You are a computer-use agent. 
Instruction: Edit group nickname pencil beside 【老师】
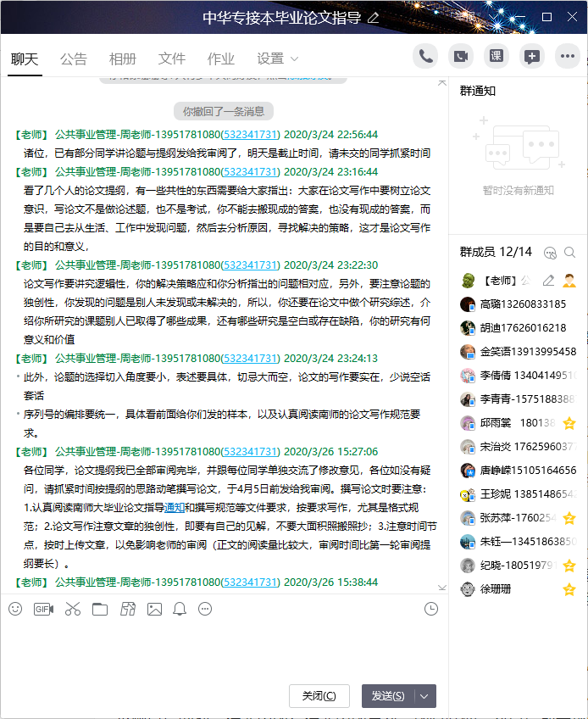tap(548, 280)
